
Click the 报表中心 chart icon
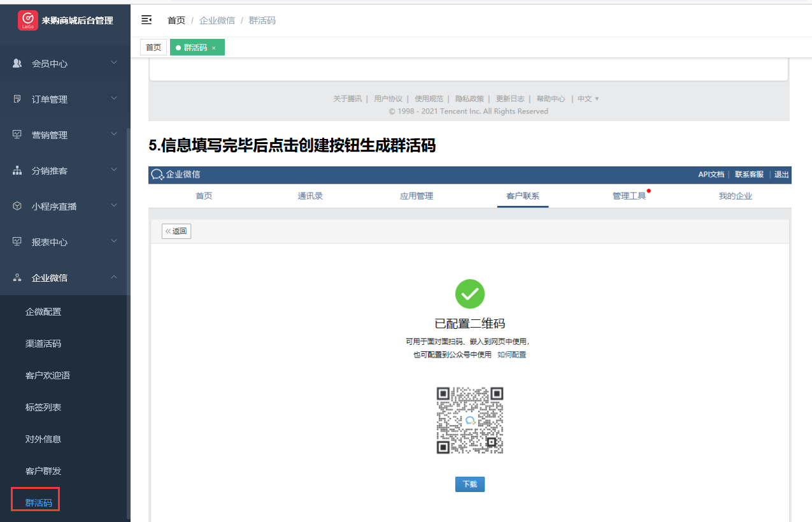click(x=17, y=242)
